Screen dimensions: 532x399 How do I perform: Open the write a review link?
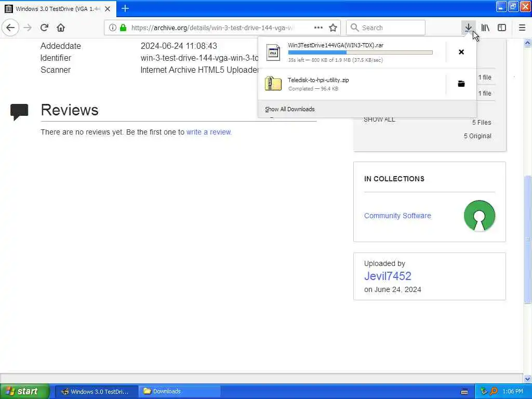209,132
